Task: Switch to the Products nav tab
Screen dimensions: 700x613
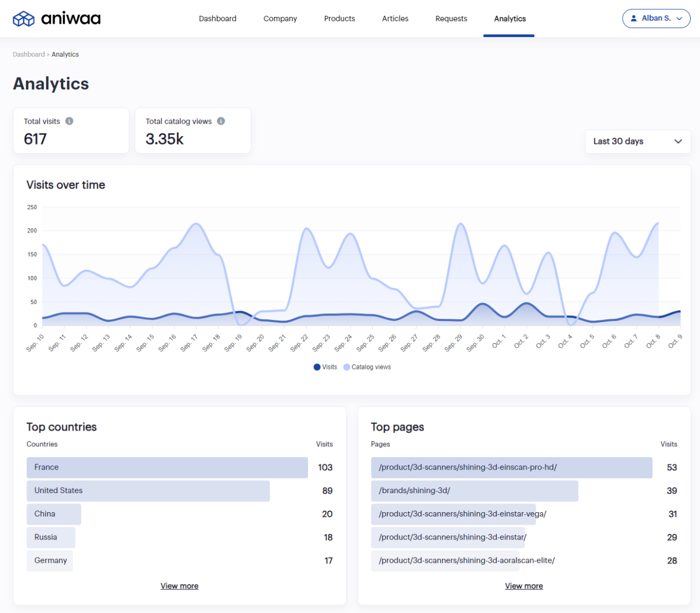Action: pos(340,19)
